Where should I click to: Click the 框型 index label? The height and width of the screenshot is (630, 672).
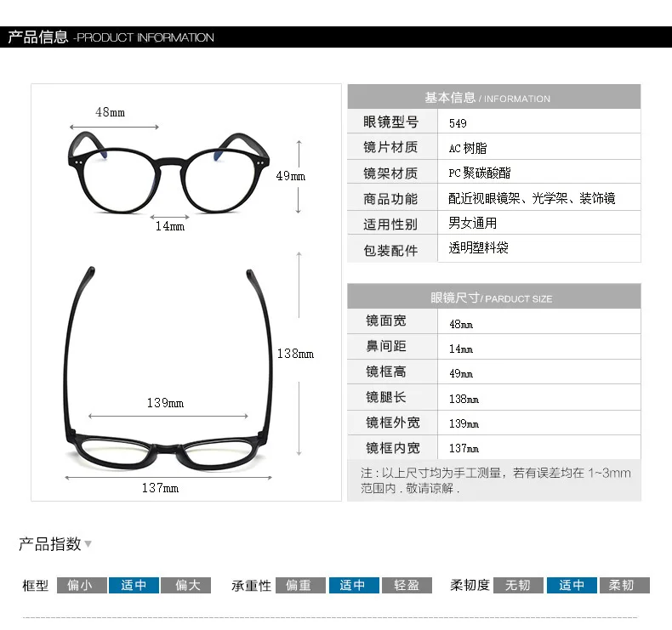click(36, 586)
